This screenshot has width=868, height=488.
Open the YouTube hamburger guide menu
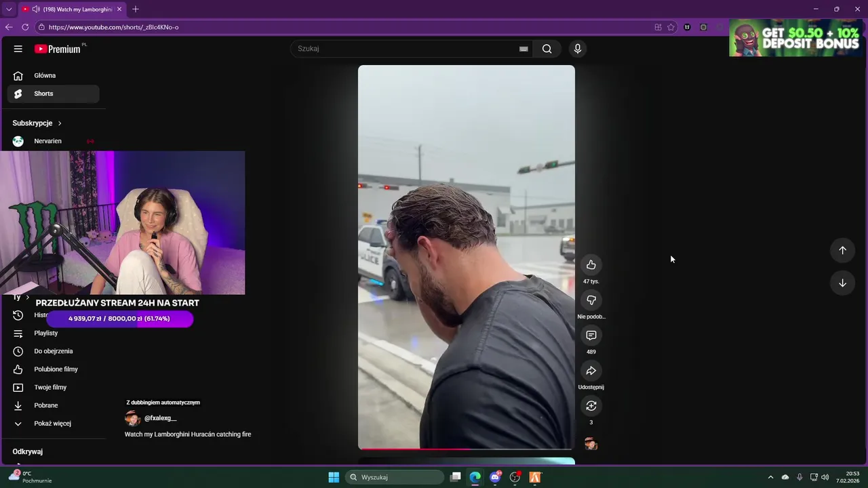coord(18,49)
